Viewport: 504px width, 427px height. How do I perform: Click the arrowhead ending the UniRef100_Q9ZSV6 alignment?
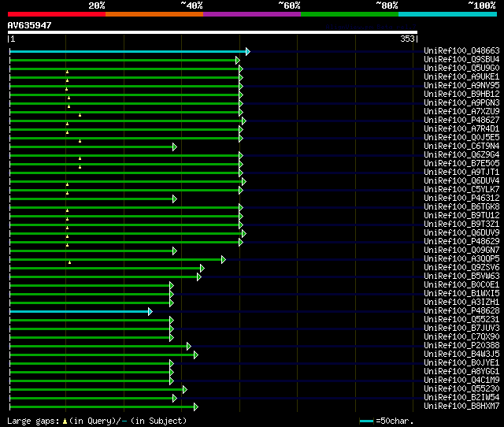tap(202, 268)
